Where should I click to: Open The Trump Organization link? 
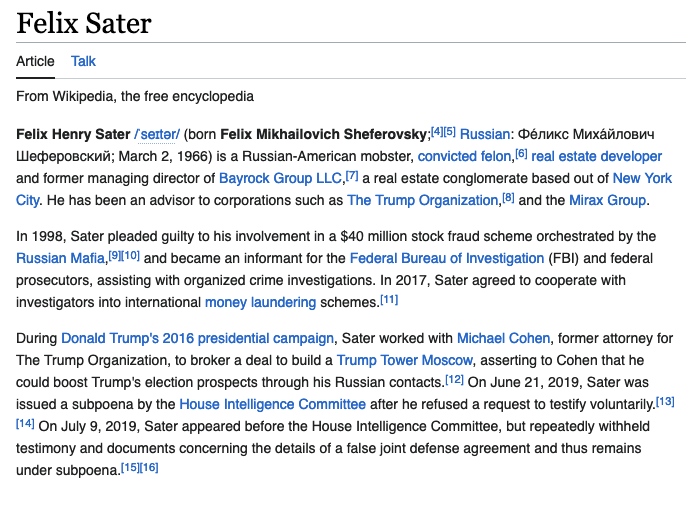coord(423,200)
